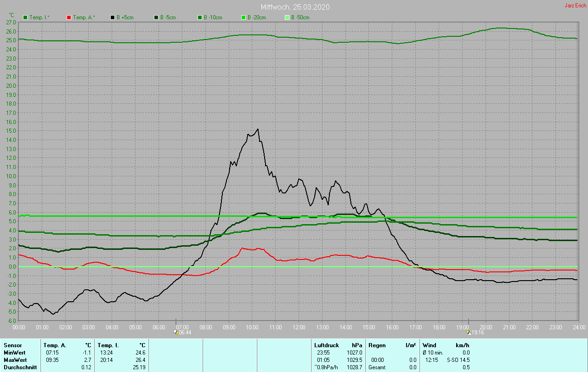Select the bright green B -20cm swatch
This screenshot has width=588, height=372.
point(243,17)
